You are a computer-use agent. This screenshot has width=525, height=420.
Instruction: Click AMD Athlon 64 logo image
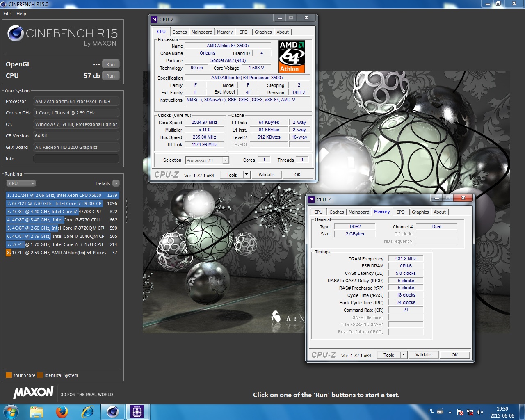(292, 57)
